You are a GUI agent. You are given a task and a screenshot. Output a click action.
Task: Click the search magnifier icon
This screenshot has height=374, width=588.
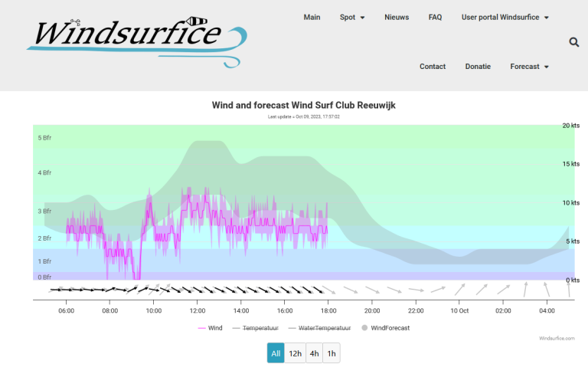click(x=574, y=42)
